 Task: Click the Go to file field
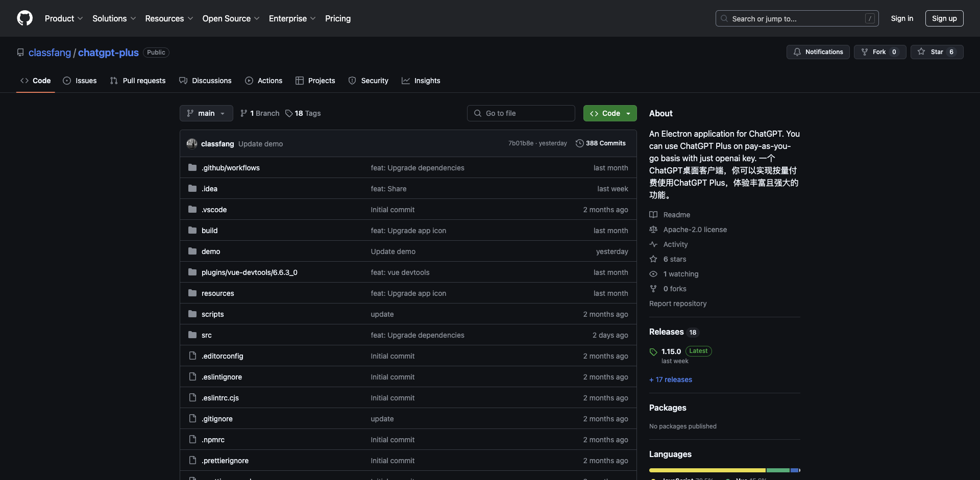click(x=521, y=113)
